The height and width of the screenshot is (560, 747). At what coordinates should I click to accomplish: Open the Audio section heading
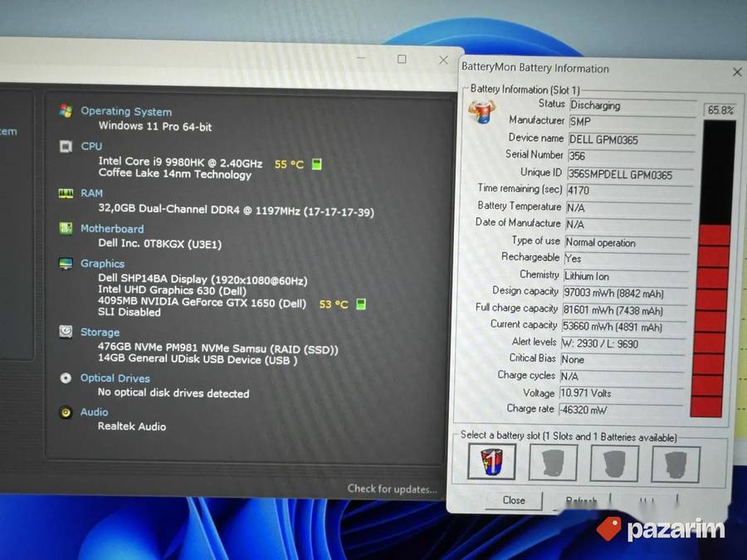pyautogui.click(x=95, y=411)
